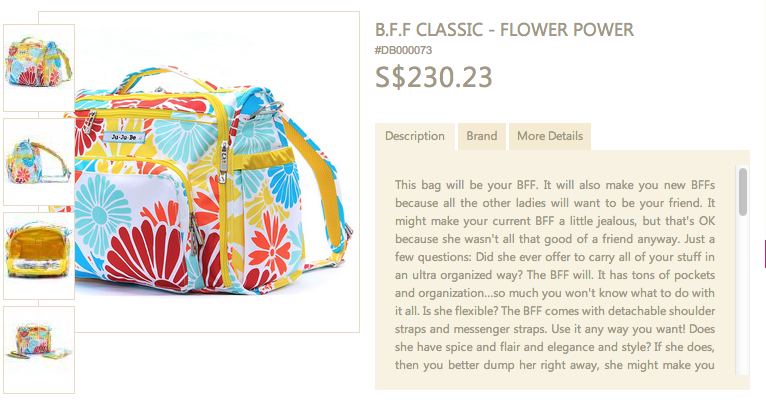This screenshot has width=766, height=410.
Task: Click the product code #DB000073
Action: pos(403,50)
